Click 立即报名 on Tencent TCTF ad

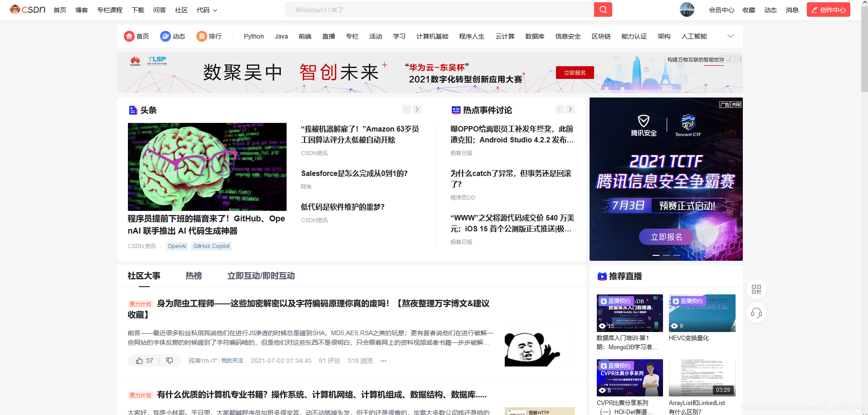666,237
